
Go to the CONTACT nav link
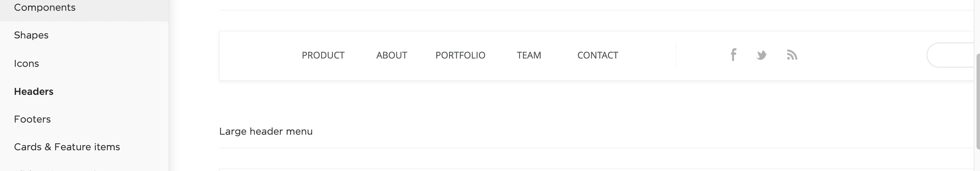coord(598,55)
